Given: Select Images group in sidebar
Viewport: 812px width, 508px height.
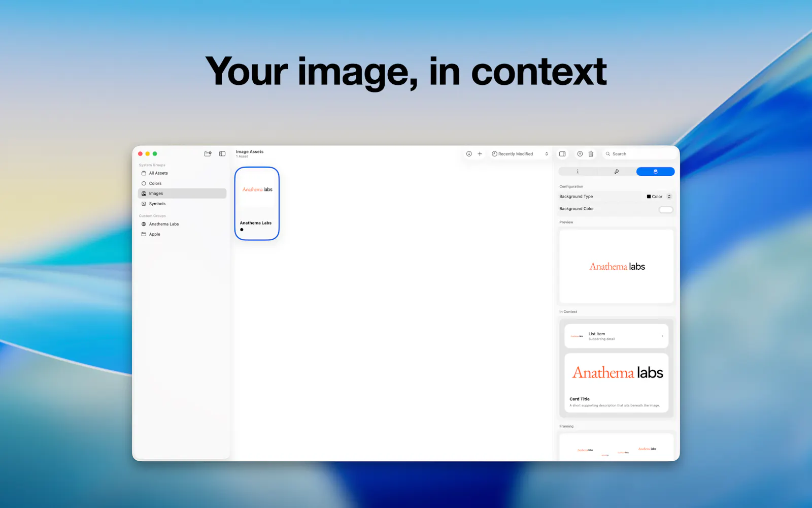Looking at the screenshot, I should (182, 194).
